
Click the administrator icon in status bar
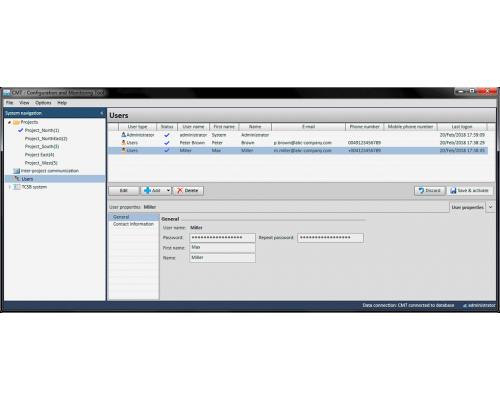point(465,305)
